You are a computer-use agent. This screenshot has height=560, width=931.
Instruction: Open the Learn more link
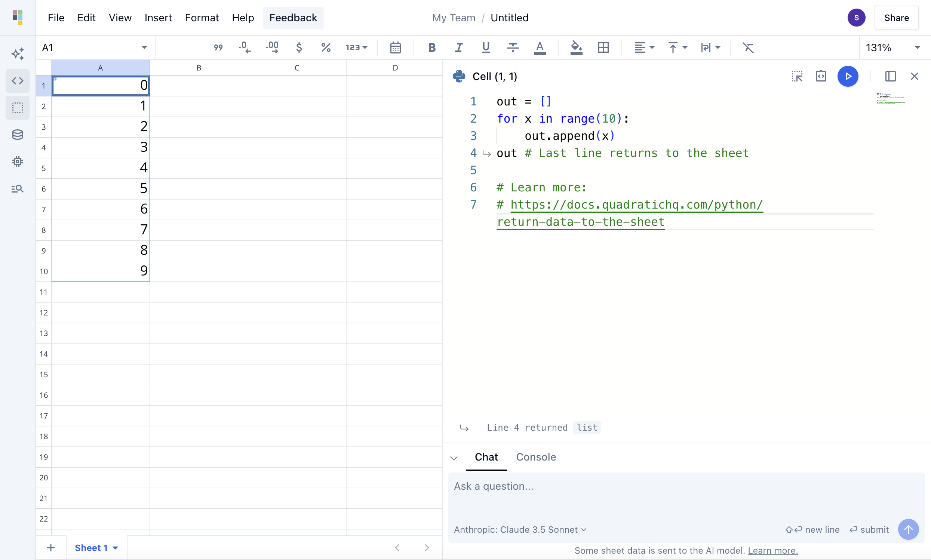coord(772,551)
